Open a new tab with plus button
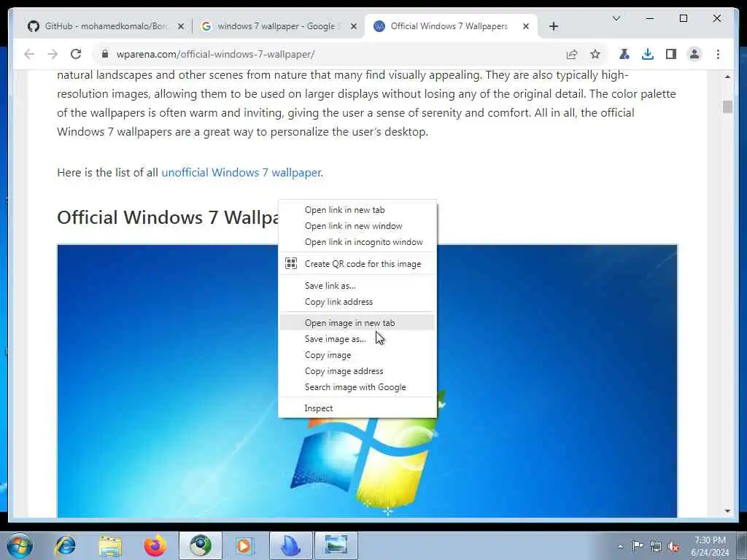 click(554, 26)
